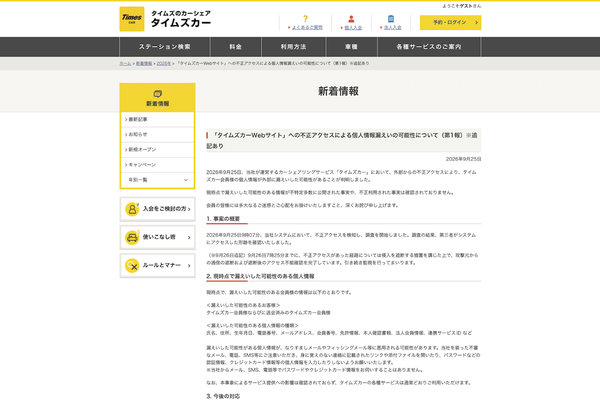Open the 利用方法 nav item
The width and height of the screenshot is (600, 400).
pyautogui.click(x=293, y=47)
